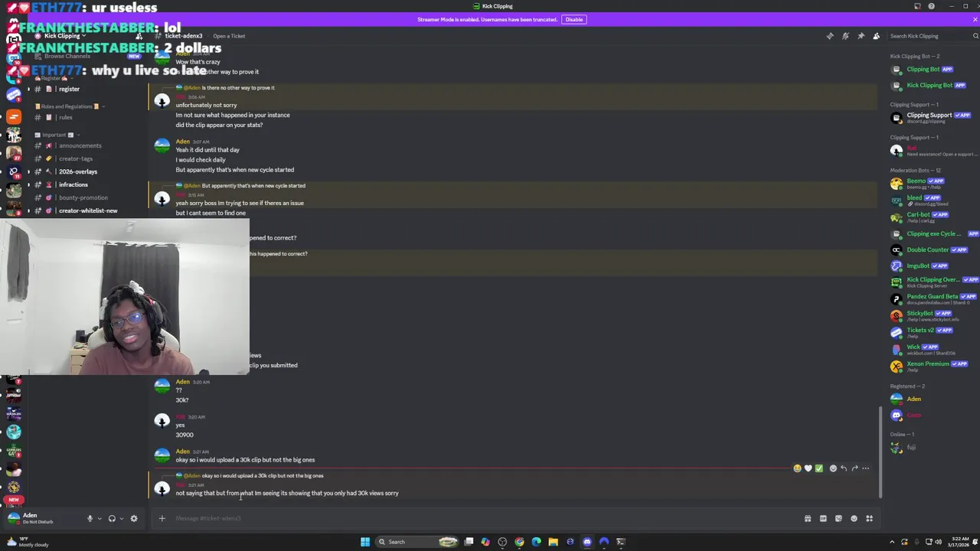This screenshot has height=551, width=980.
Task: Open the sticker picker
Action: tap(838, 519)
